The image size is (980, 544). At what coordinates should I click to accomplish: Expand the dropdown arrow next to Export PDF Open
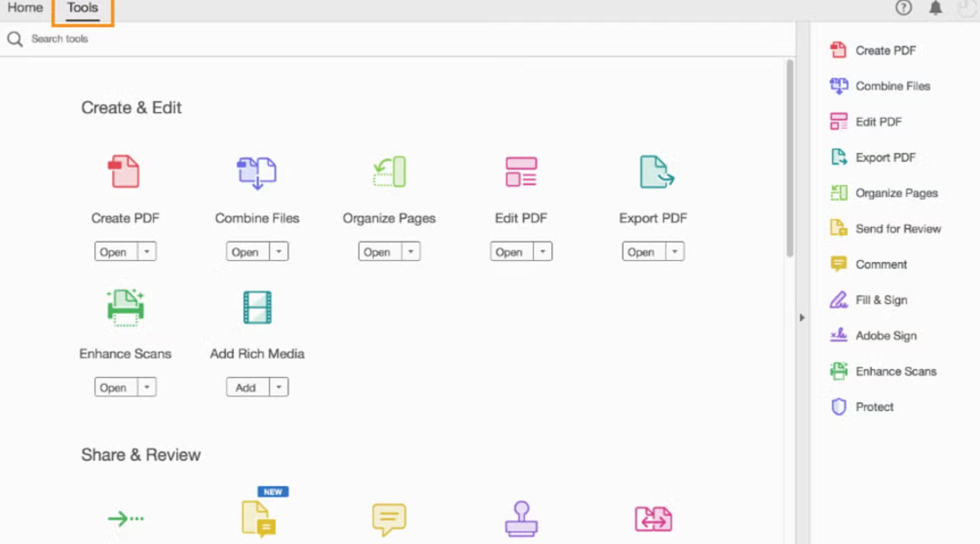point(675,252)
